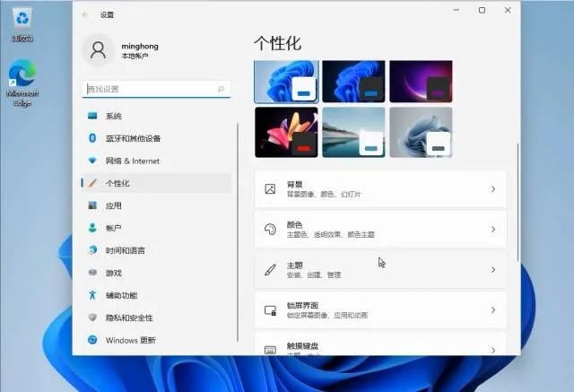This screenshot has width=574, height=392.
Task: Click the 时间和语言 globe icon
Action: 92,250
